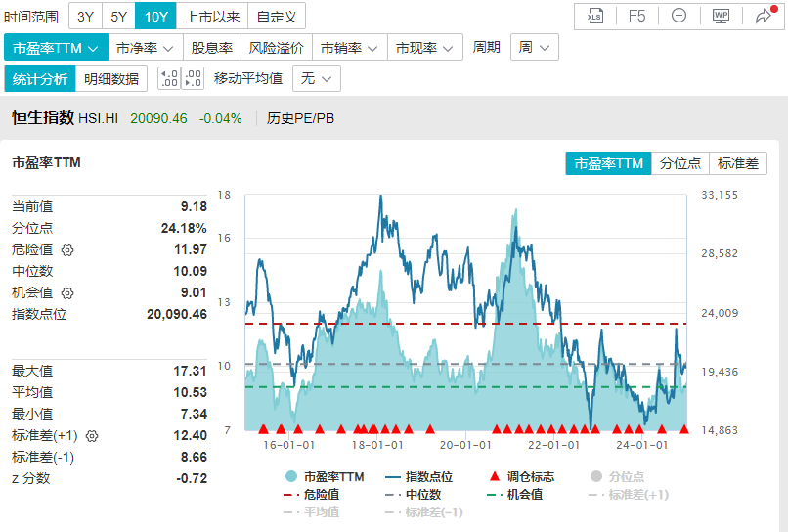Click the first red 调仓 marker on timeline
The height and width of the screenshot is (532, 788).
[x=263, y=429]
